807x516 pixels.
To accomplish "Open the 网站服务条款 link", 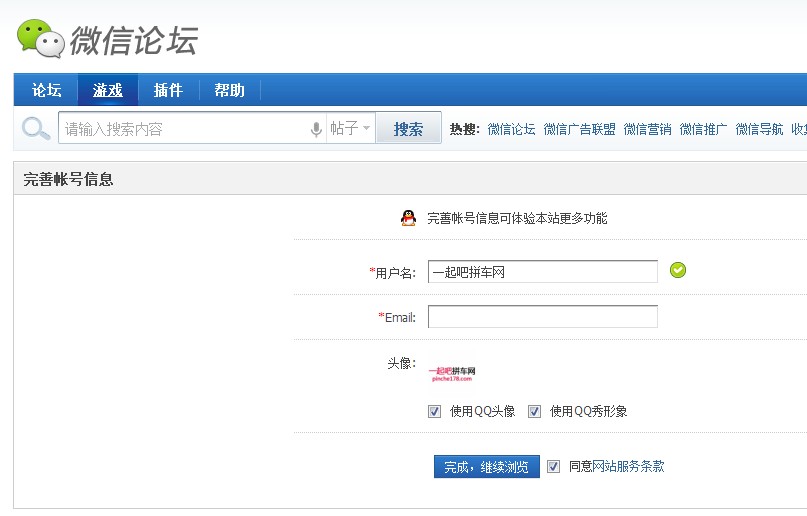I will 628,466.
